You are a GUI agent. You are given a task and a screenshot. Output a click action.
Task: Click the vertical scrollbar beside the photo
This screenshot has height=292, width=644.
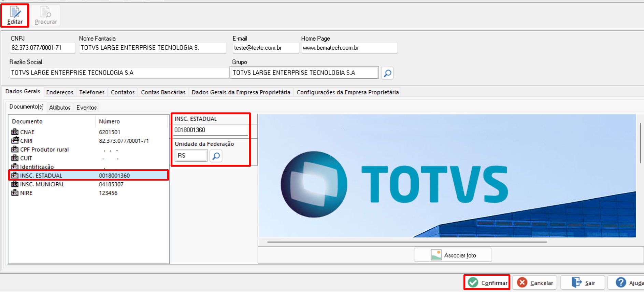640,143
